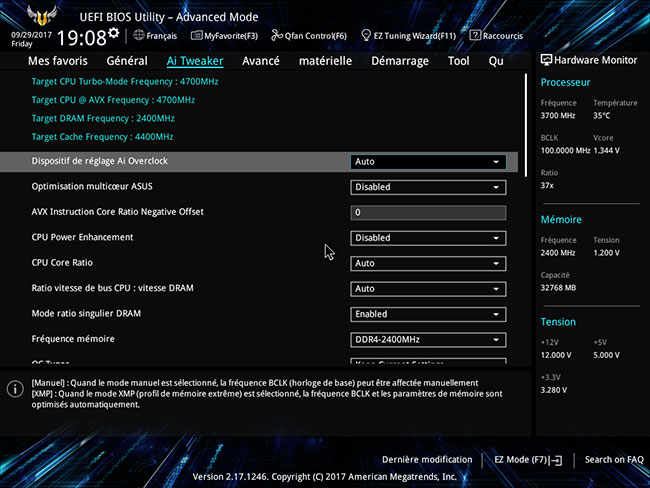Image resolution: width=650 pixels, height=488 pixels.
Task: Click the info icon in help panel
Action: pyautogui.click(x=15, y=388)
